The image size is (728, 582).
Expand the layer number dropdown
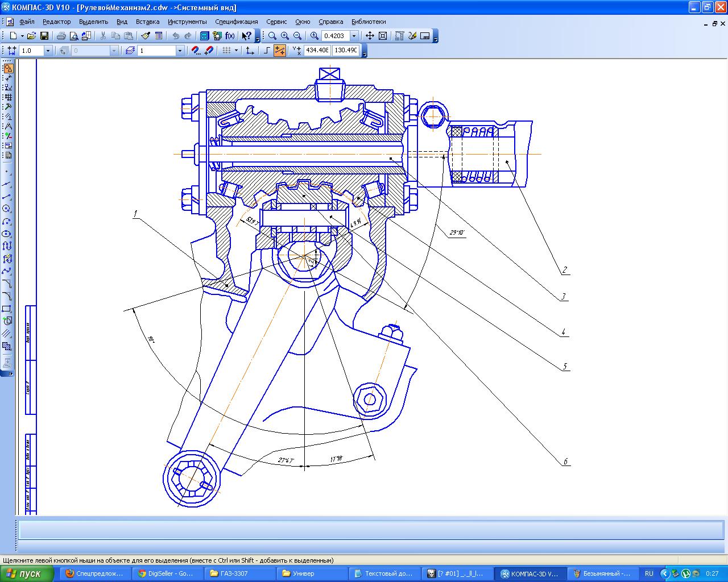pos(180,51)
